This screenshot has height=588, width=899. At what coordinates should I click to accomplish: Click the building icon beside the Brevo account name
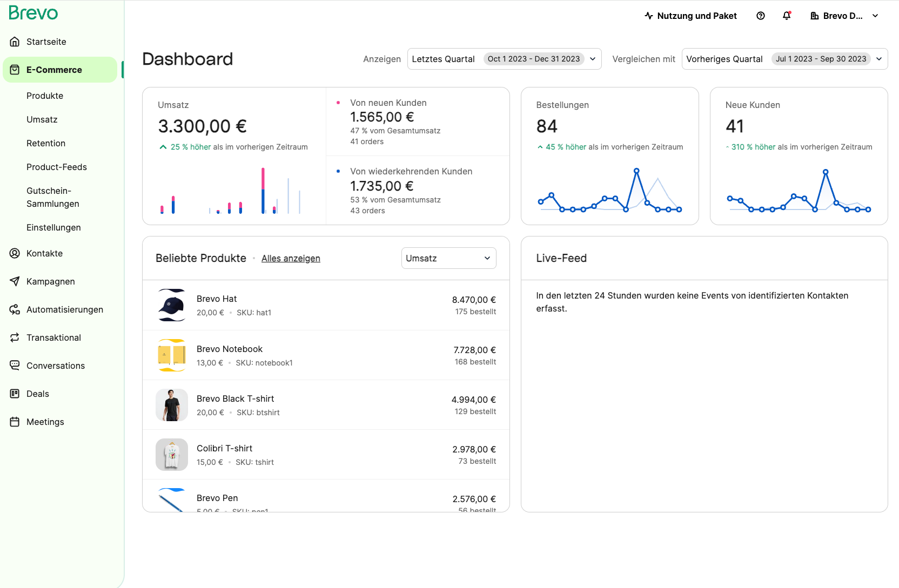(x=815, y=16)
